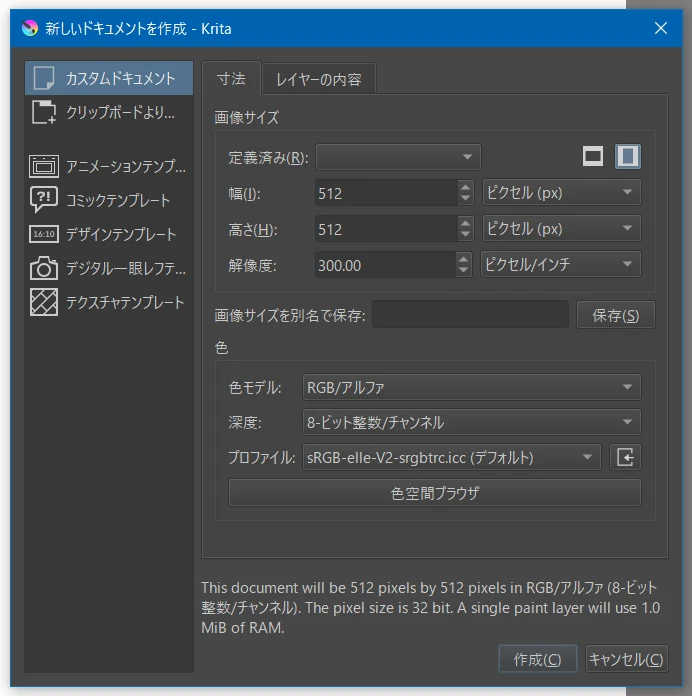Open アニメーションテンプレート category
The width and height of the screenshot is (692, 696).
(109, 166)
